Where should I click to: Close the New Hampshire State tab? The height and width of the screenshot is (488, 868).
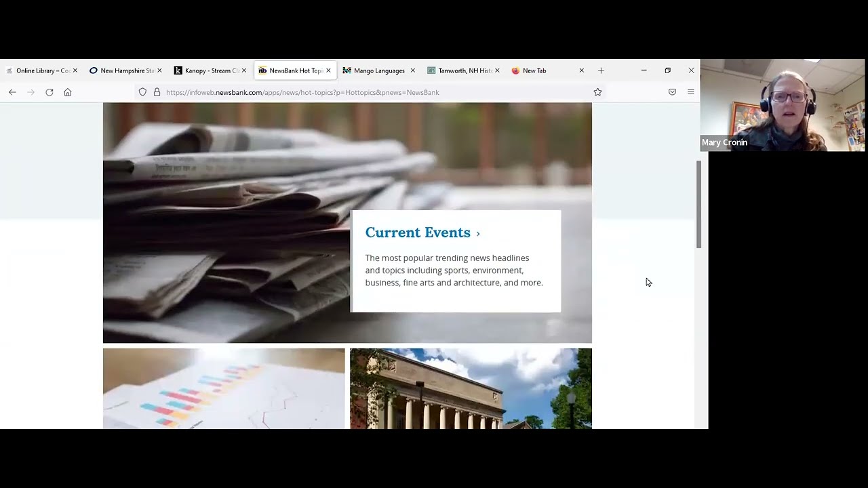coord(159,70)
